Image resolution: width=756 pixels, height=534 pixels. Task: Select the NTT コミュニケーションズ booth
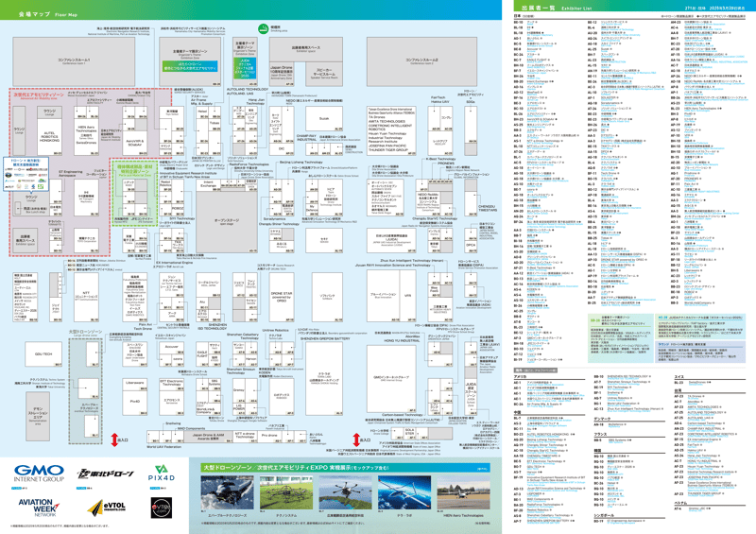(86, 297)
